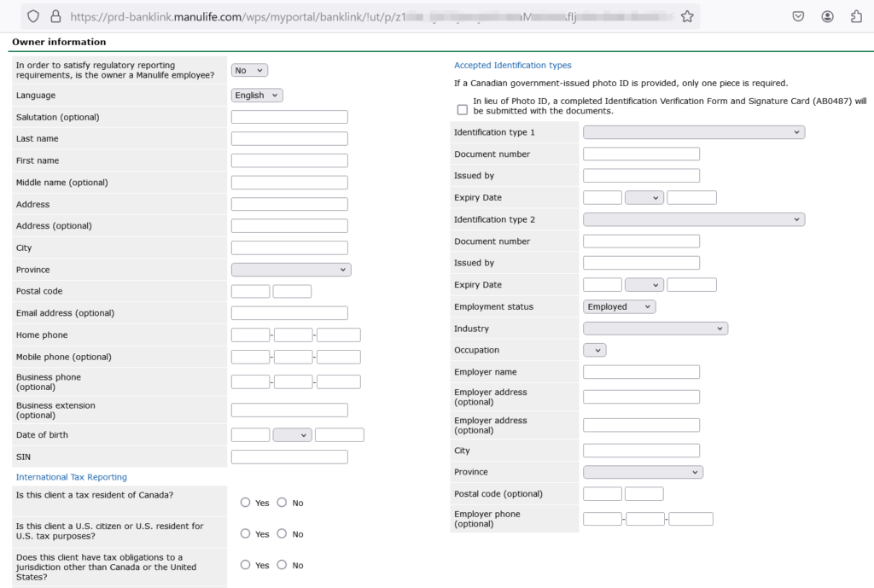
Task: Expand the Identification type 1 dropdown
Action: pyautogui.click(x=693, y=132)
